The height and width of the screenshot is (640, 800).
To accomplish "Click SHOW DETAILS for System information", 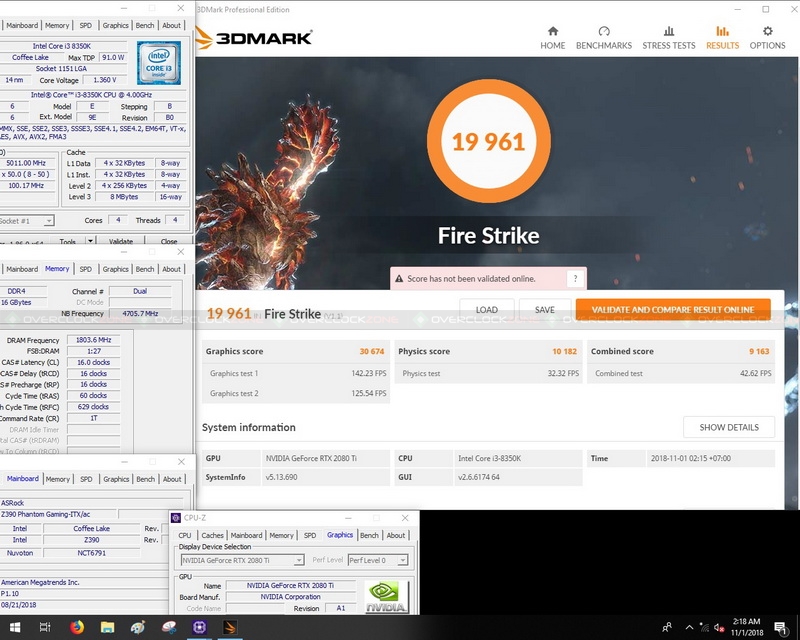I will pyautogui.click(x=729, y=427).
